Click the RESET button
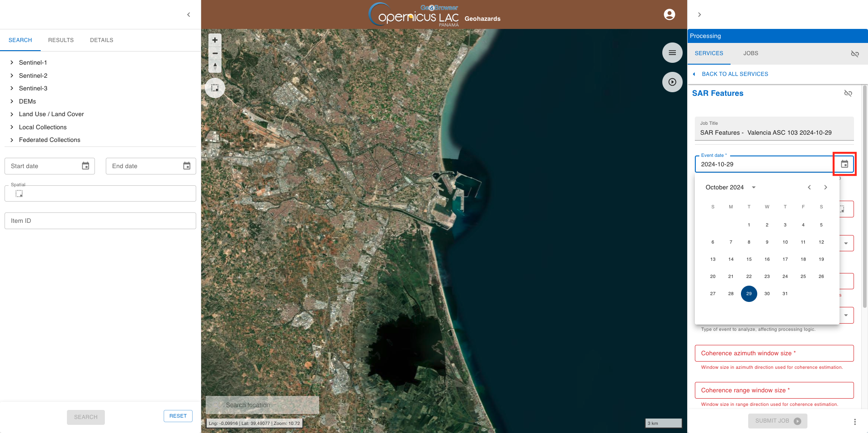The image size is (868, 433). pos(178,416)
